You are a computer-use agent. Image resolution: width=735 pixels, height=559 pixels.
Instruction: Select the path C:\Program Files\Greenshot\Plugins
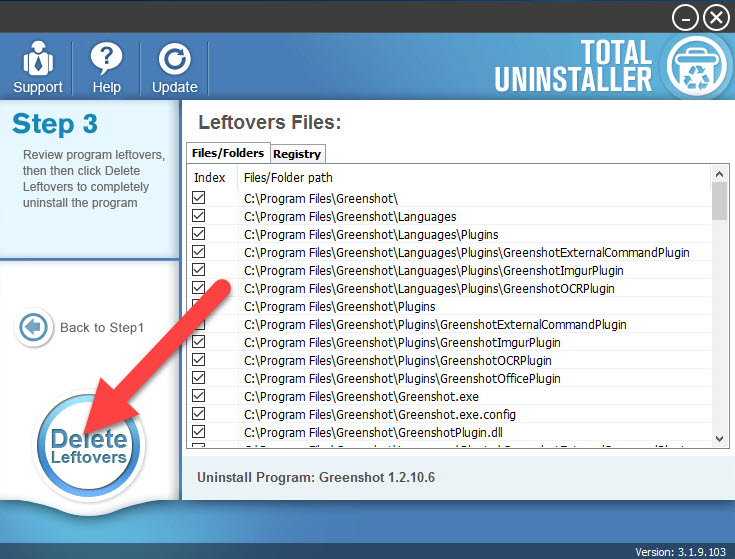click(x=339, y=306)
